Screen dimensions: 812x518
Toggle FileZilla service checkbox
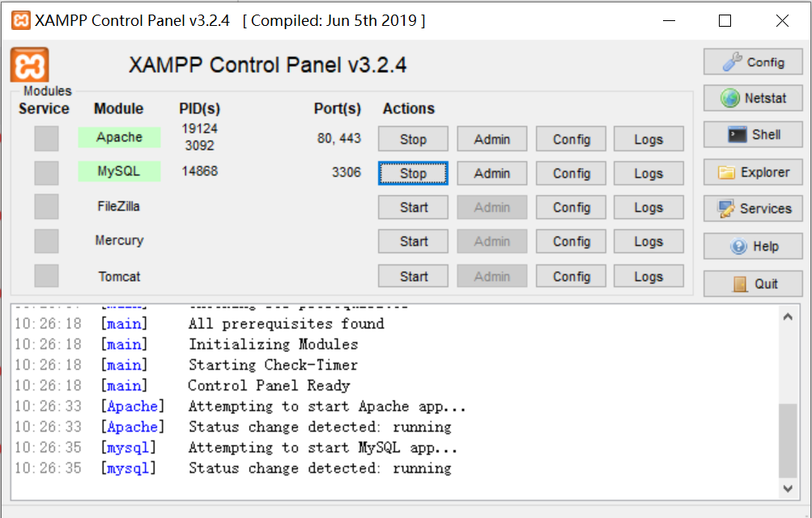click(47, 206)
